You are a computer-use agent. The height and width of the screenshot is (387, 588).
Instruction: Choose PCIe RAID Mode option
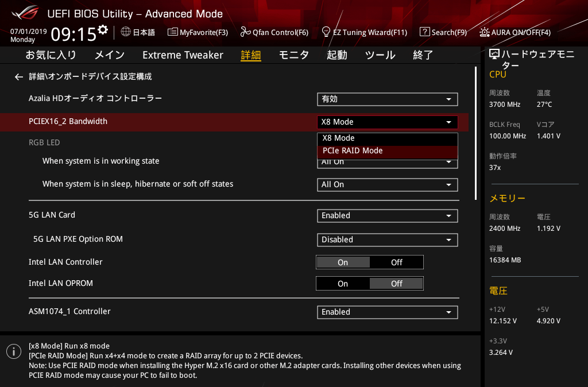click(388, 151)
